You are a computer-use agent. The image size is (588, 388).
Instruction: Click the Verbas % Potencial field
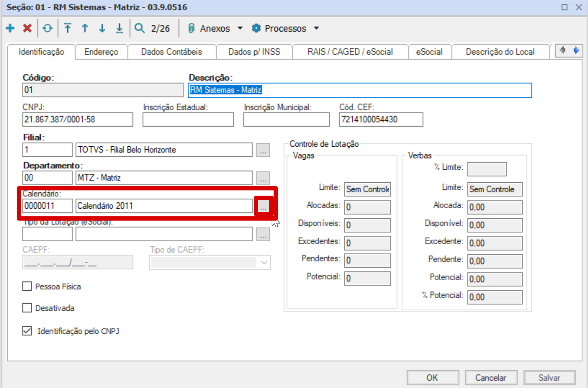coord(495,297)
